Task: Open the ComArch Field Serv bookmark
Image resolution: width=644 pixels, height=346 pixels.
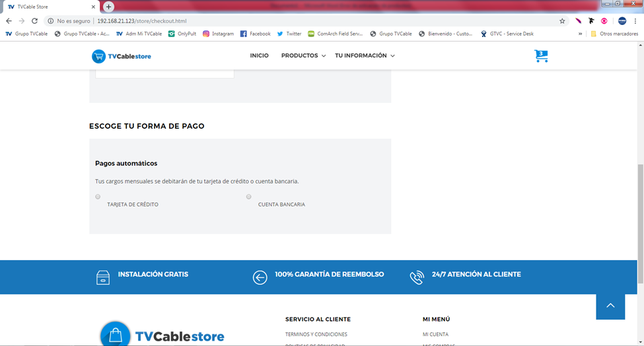Action: pos(335,34)
